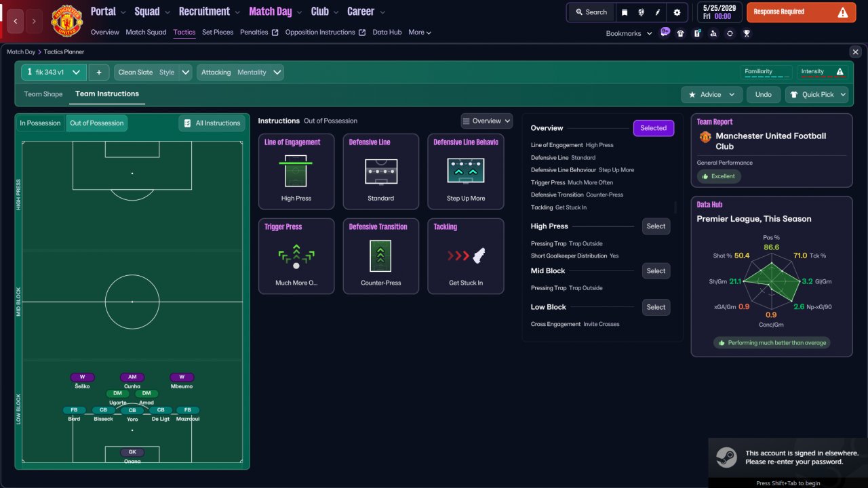Click the tactics board bookmark icon
This screenshot has width=868, height=488.
click(697, 33)
